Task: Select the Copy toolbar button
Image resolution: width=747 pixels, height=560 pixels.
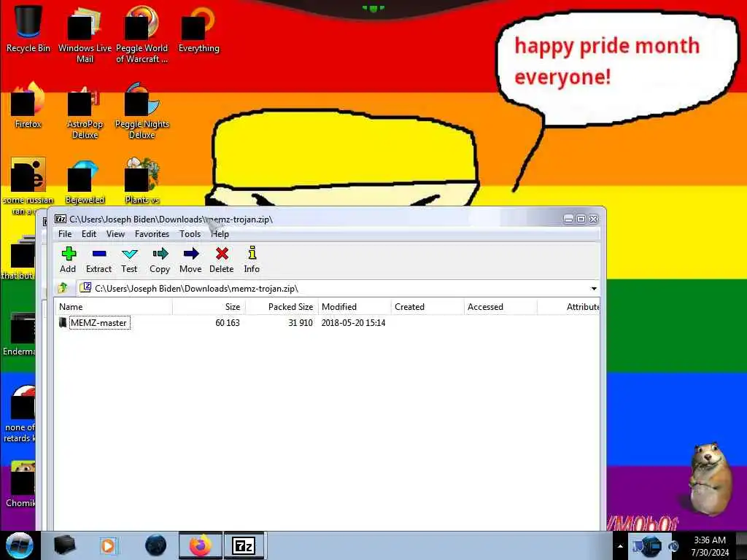Action: [160, 260]
